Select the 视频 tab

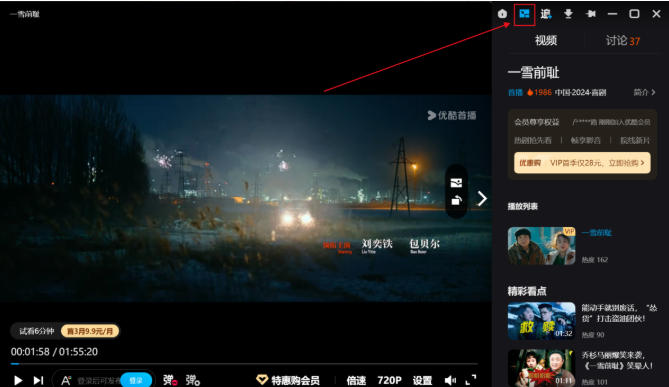(546, 41)
